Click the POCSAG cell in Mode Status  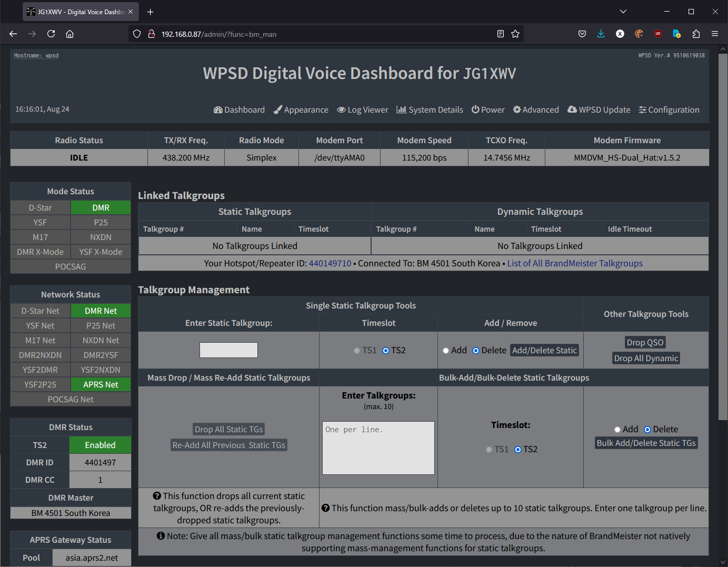(x=71, y=266)
